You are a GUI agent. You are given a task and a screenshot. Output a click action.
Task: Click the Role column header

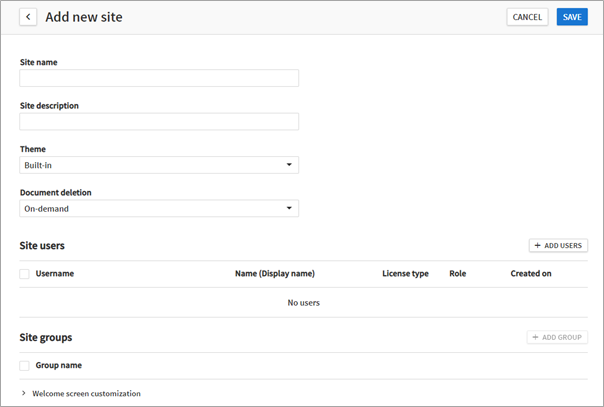458,273
